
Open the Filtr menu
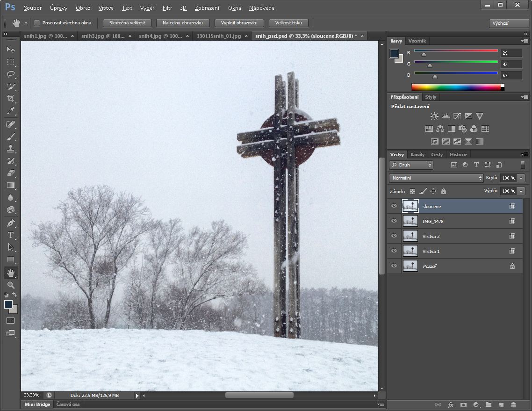(x=167, y=8)
